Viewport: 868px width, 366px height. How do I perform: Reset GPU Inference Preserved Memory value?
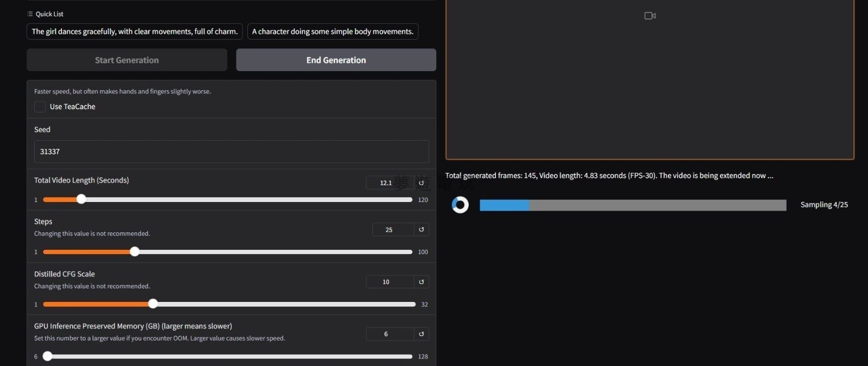[x=421, y=334]
